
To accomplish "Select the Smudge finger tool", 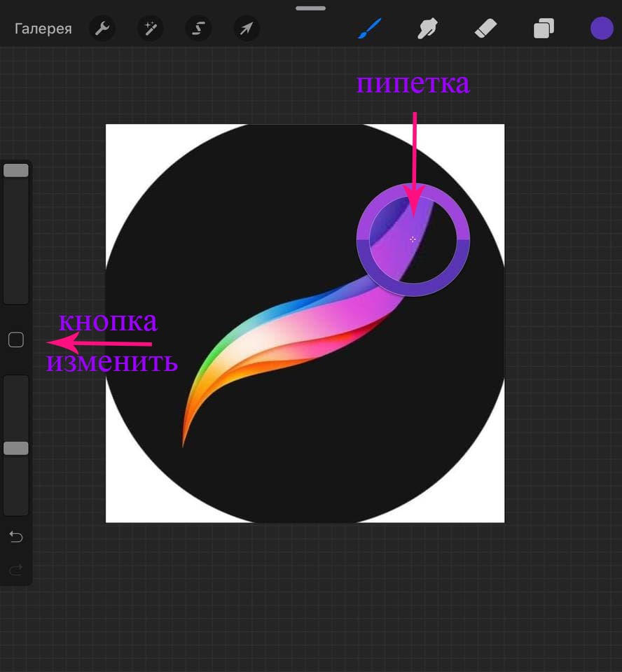I will [x=427, y=29].
